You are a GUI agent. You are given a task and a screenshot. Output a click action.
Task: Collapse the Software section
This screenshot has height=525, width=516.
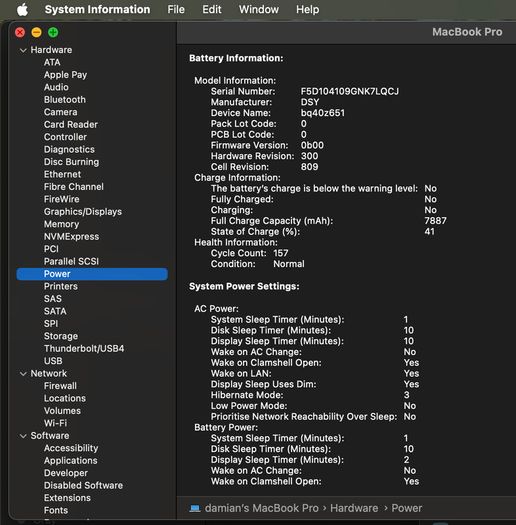click(x=23, y=436)
